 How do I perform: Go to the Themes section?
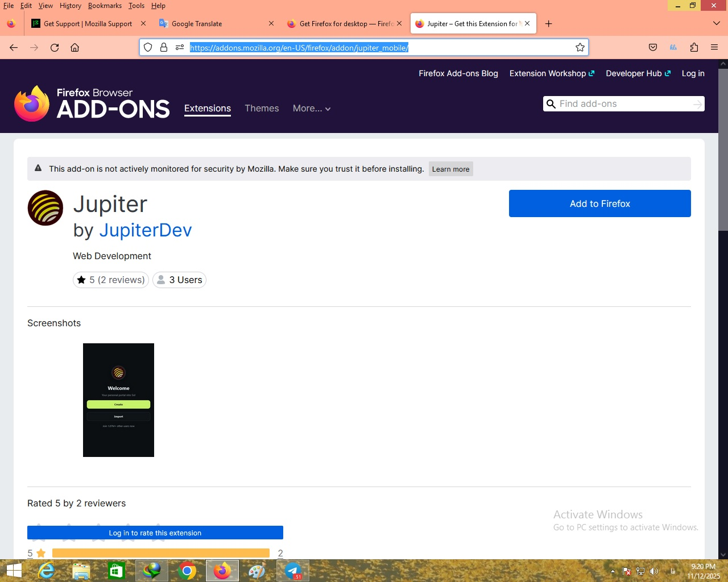click(262, 109)
